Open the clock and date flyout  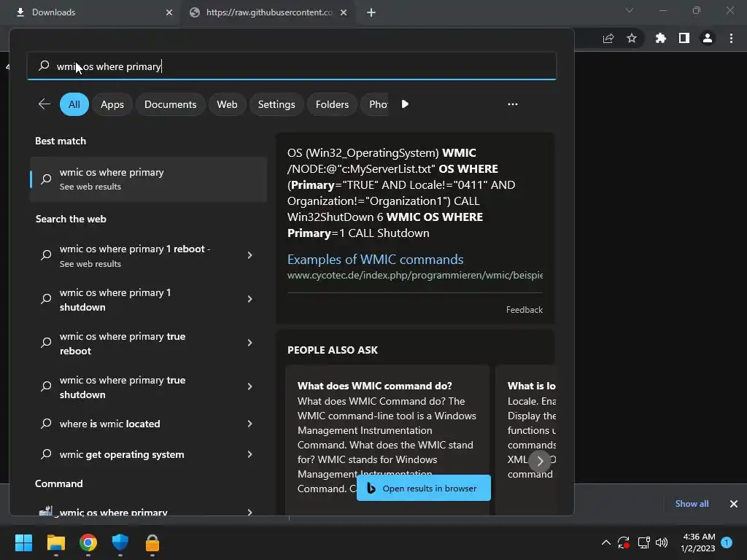pyautogui.click(x=698, y=542)
